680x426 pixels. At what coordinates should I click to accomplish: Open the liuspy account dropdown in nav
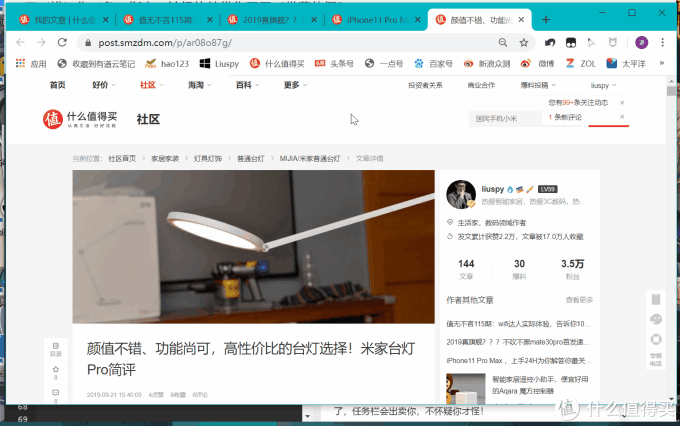tap(603, 85)
